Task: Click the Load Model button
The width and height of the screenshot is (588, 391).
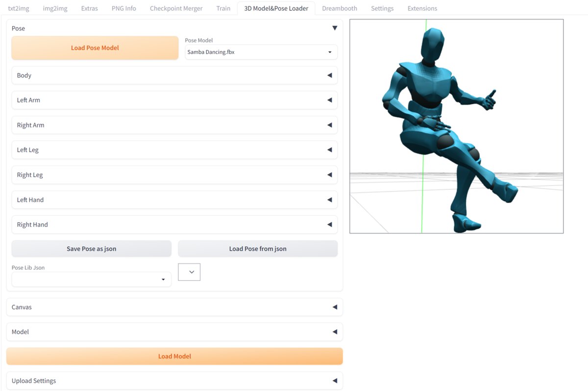Action: (x=174, y=357)
